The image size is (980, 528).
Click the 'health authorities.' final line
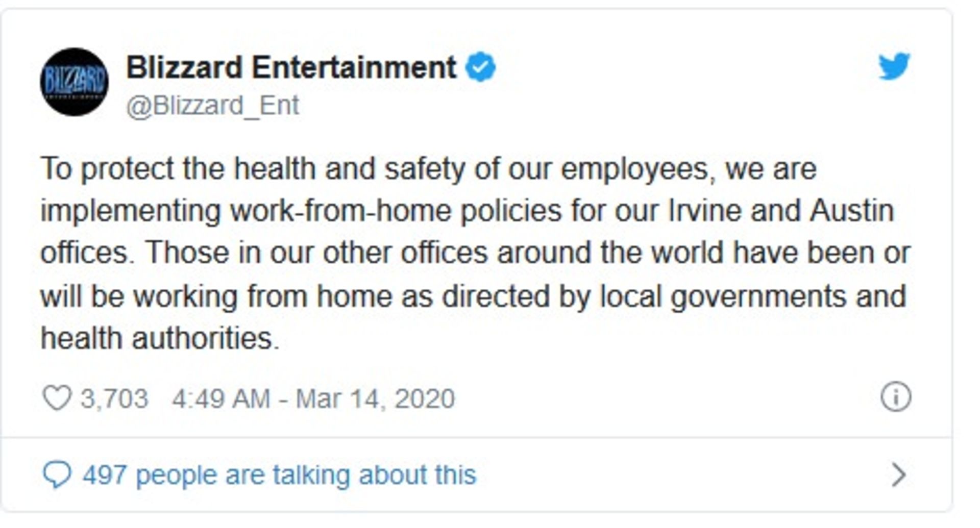160,338
